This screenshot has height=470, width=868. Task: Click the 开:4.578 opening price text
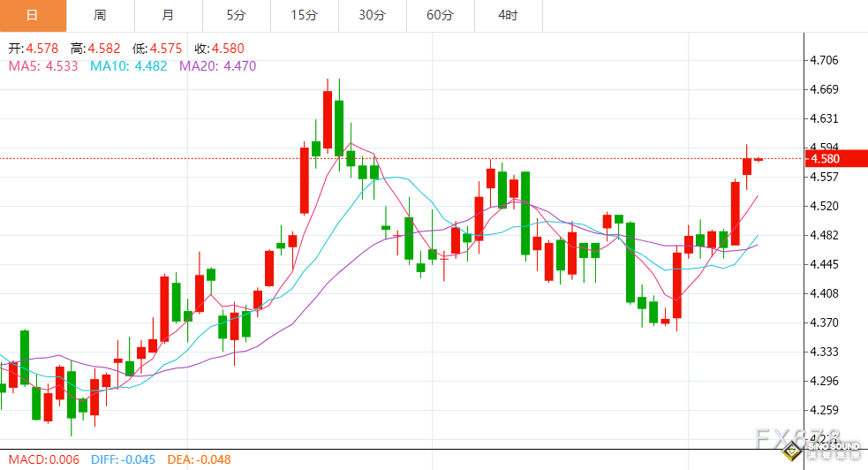(34, 49)
